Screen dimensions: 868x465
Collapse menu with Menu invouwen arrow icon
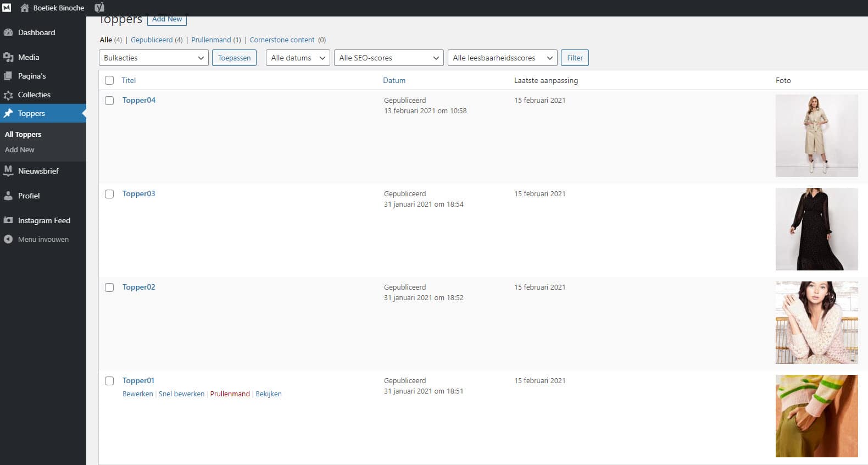[8, 239]
